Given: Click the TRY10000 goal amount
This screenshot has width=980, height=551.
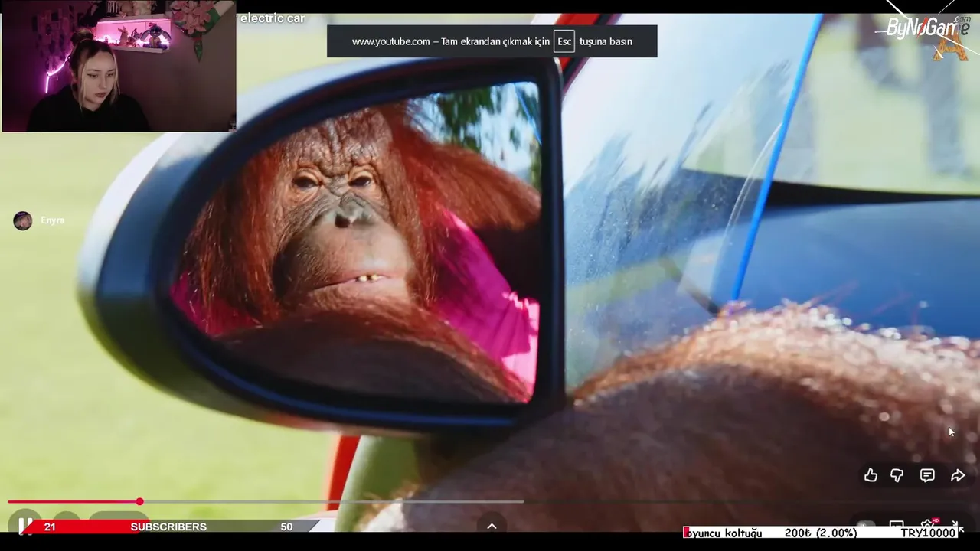Looking at the screenshot, I should tap(928, 533).
